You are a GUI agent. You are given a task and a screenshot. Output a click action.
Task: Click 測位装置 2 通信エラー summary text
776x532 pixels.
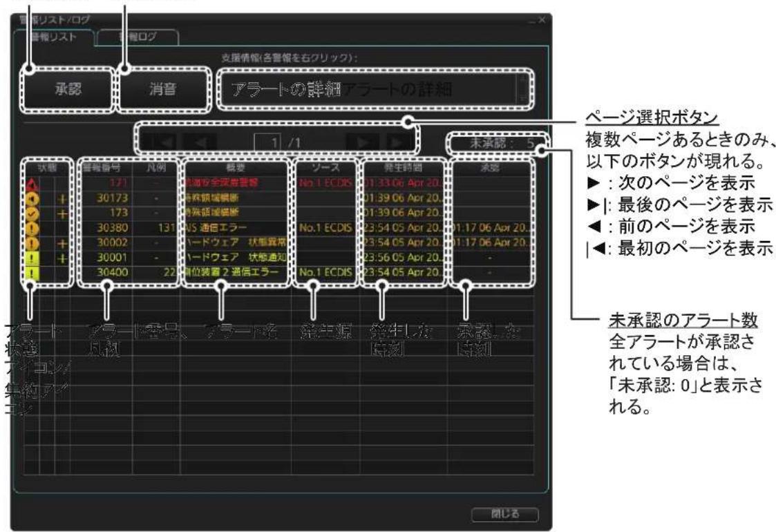231,272
